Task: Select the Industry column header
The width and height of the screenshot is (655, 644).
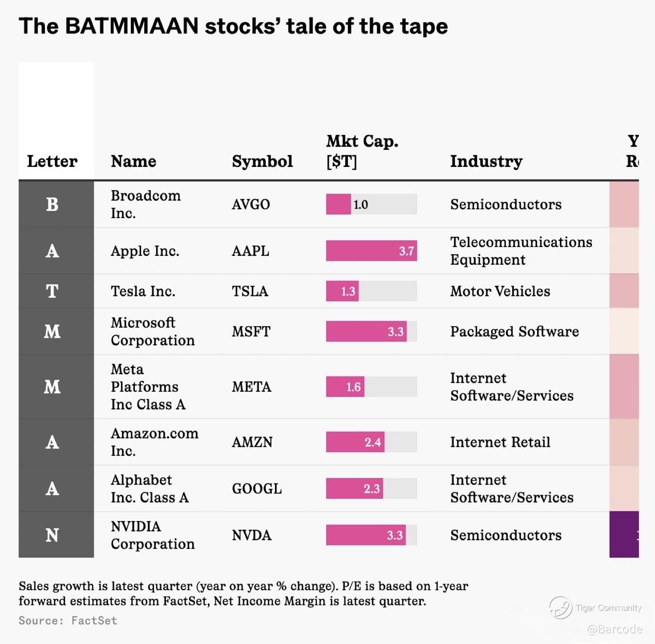Action: tap(486, 161)
